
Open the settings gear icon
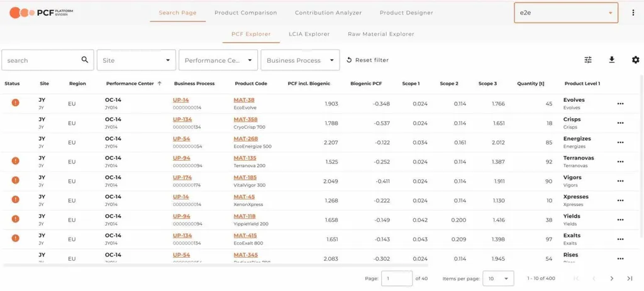point(635,60)
